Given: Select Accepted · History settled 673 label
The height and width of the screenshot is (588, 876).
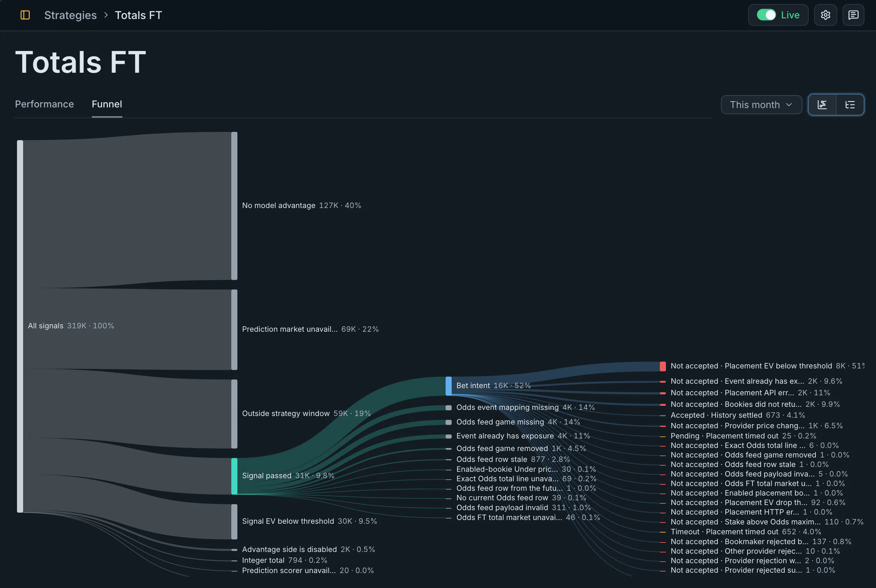Looking at the screenshot, I should pyautogui.click(x=738, y=415).
